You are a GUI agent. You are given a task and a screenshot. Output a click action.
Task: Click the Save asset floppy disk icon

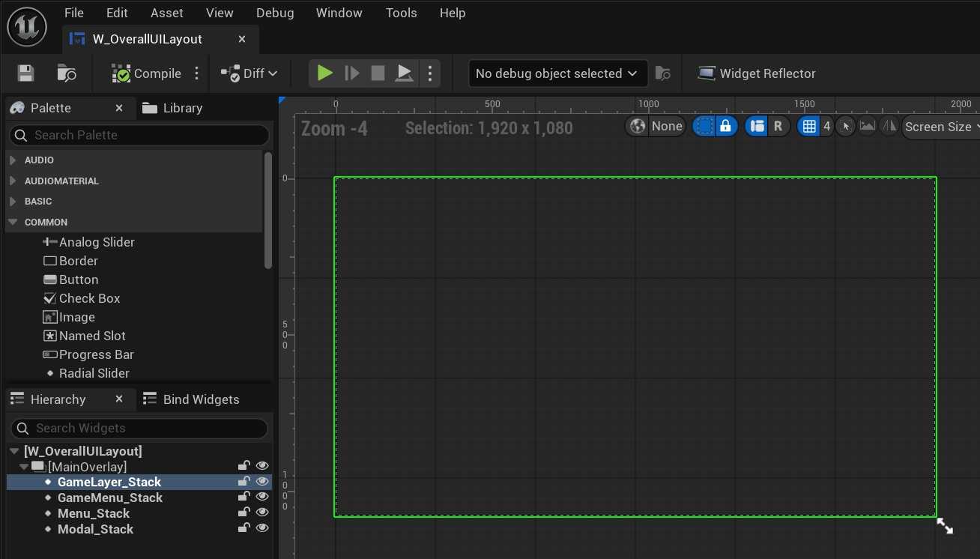26,73
